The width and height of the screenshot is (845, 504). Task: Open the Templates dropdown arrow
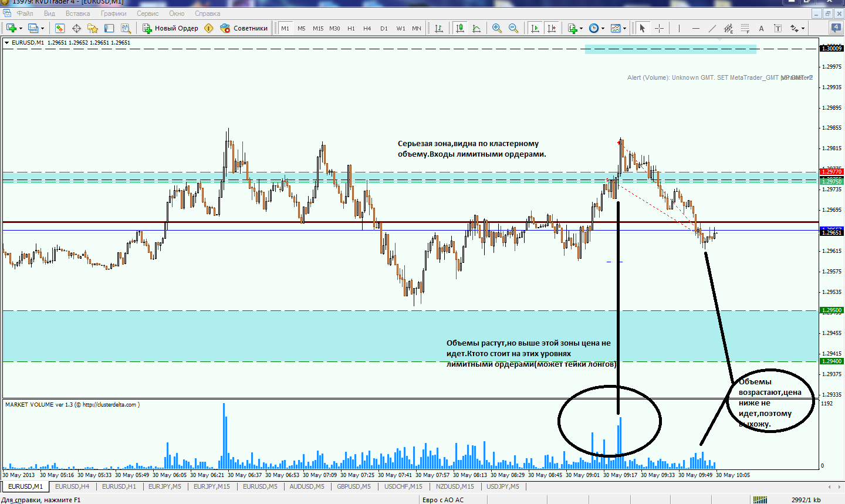[625, 28]
